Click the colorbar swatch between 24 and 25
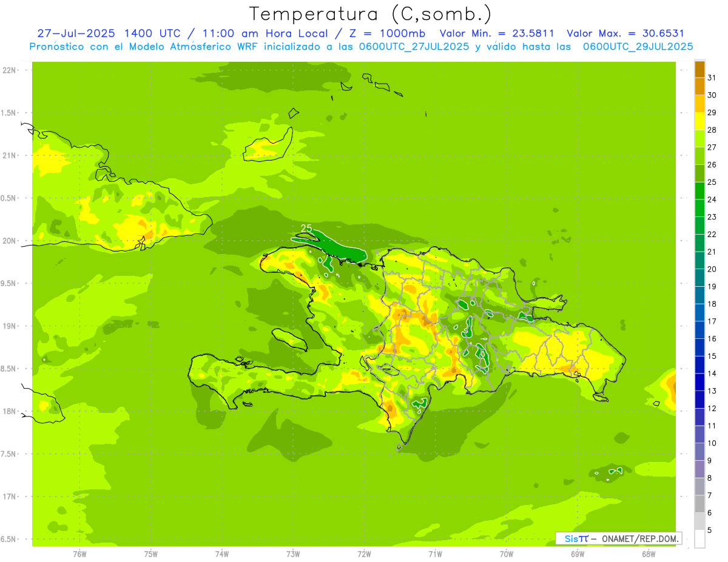The width and height of the screenshot is (728, 562). (699, 190)
